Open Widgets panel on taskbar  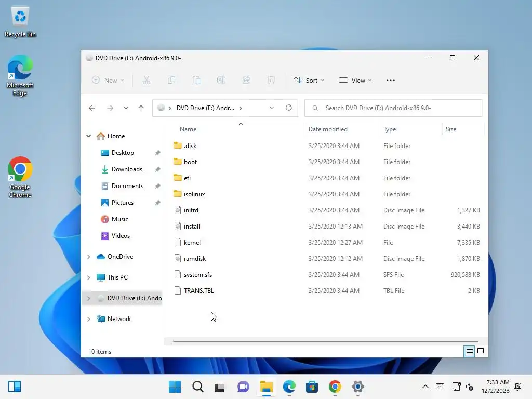click(x=15, y=387)
